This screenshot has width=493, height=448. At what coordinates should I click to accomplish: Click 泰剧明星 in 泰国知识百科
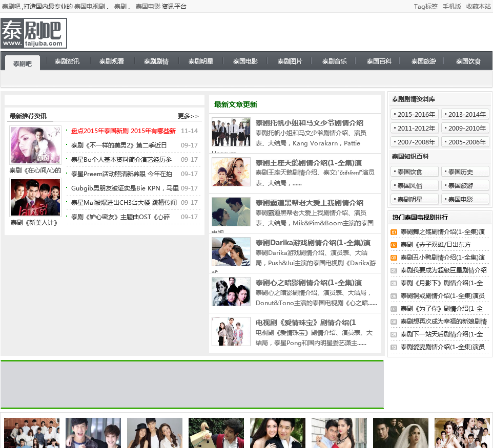pyautogui.click(x=415, y=200)
